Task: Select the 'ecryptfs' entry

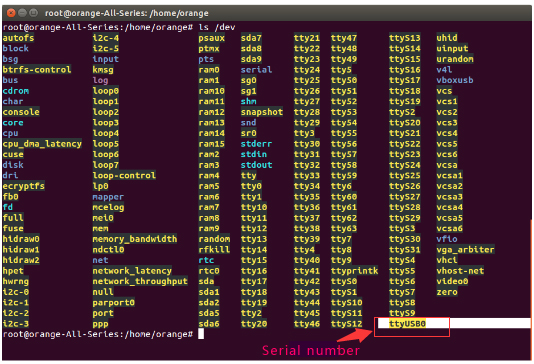Action: [x=23, y=186]
